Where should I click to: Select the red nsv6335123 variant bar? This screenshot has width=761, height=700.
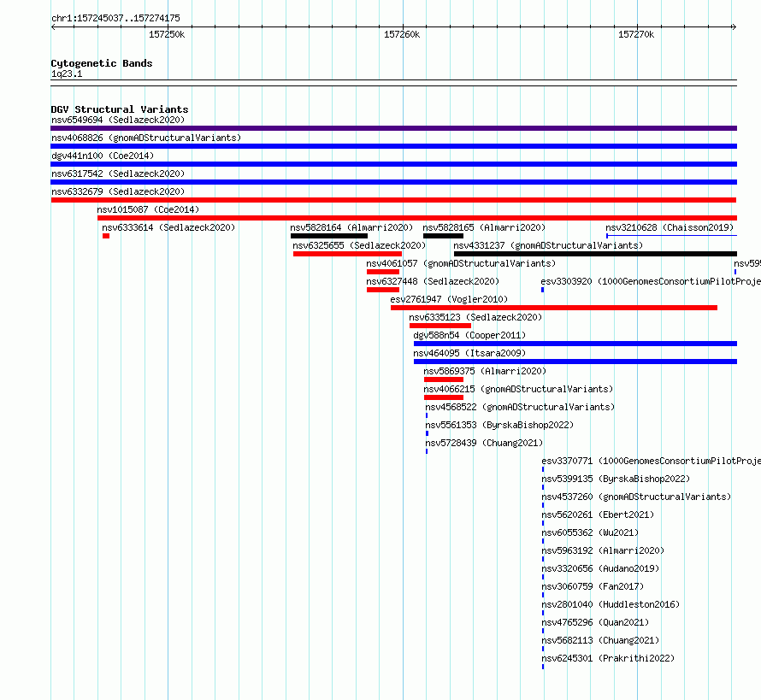[440, 326]
